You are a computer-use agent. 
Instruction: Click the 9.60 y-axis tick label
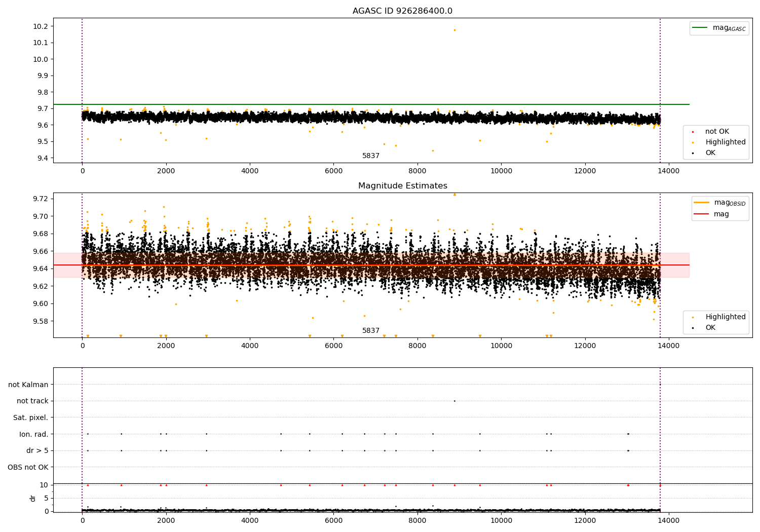(41, 304)
